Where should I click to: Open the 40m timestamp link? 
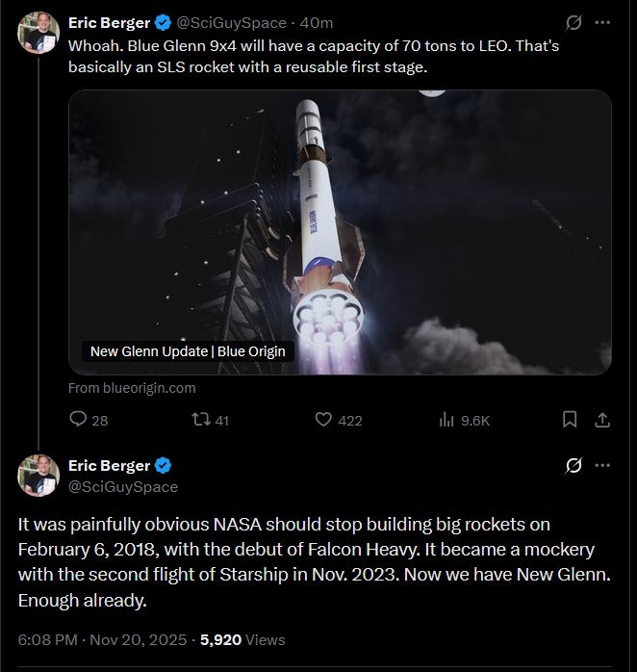pyautogui.click(x=317, y=23)
